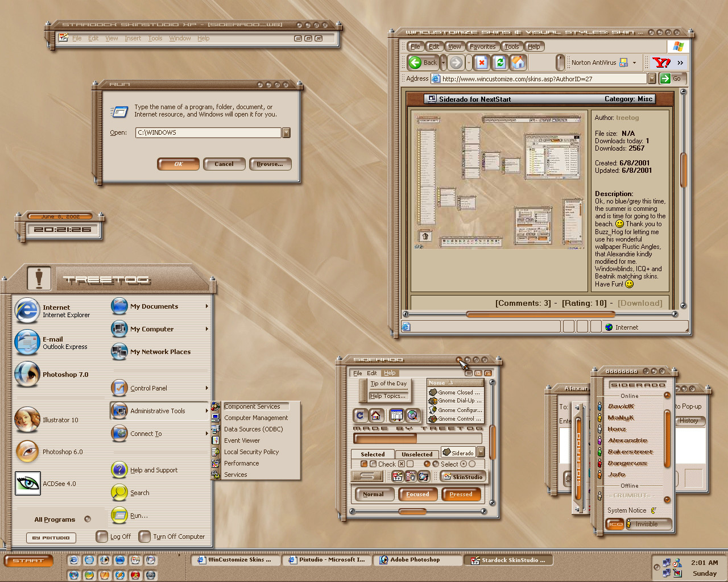Click OK in the Run dialog
Image resolution: width=728 pixels, height=582 pixels.
(178, 164)
